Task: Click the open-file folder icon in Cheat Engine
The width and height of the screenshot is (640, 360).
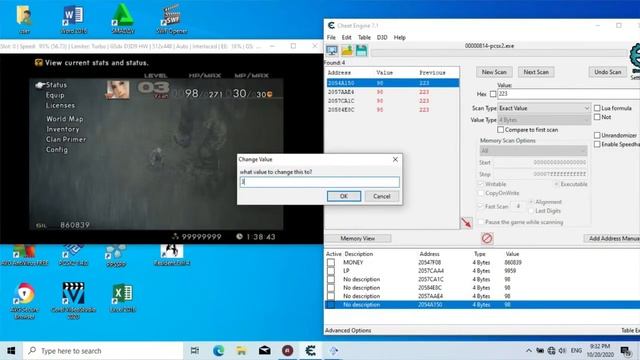Action: [x=347, y=51]
